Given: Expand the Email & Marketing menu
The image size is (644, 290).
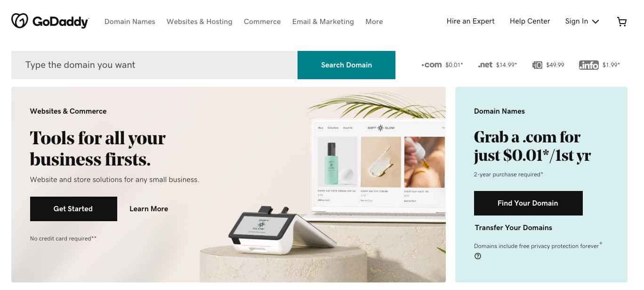Looking at the screenshot, I should click(323, 22).
